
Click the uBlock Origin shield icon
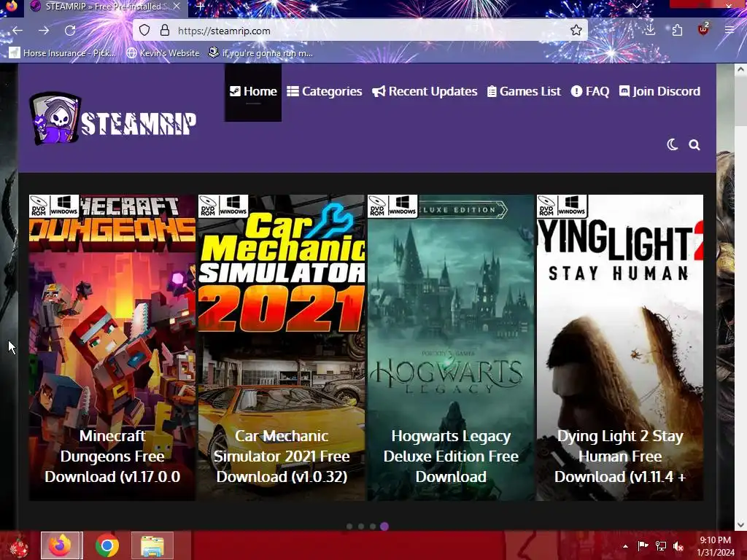click(703, 29)
